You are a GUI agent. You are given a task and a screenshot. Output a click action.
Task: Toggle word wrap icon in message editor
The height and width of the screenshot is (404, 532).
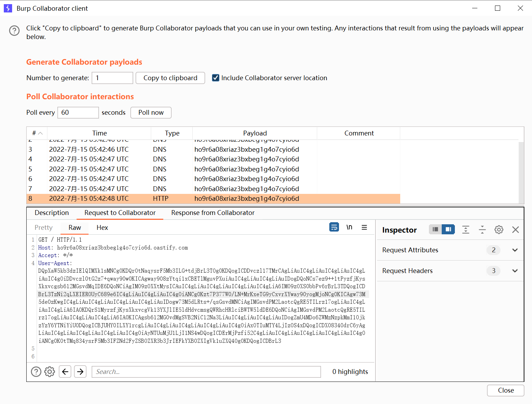[x=334, y=227]
